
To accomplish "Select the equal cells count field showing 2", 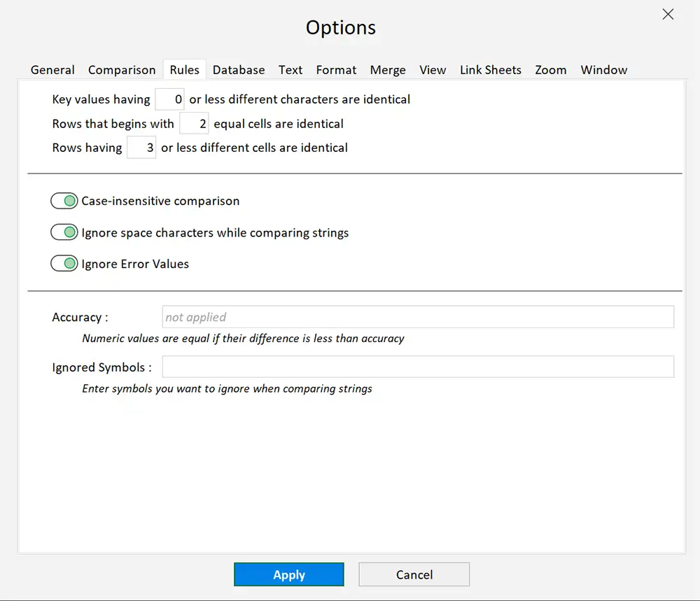I will coord(194,123).
